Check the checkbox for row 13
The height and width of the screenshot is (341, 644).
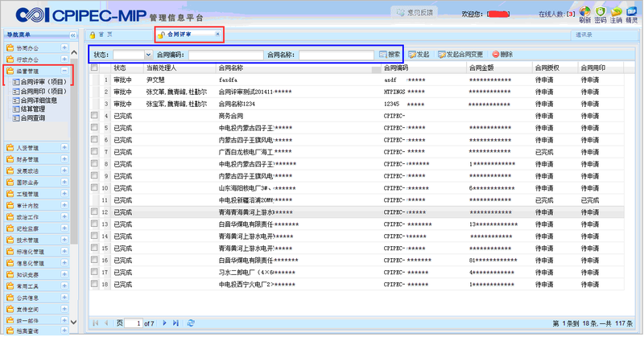pos(94,224)
